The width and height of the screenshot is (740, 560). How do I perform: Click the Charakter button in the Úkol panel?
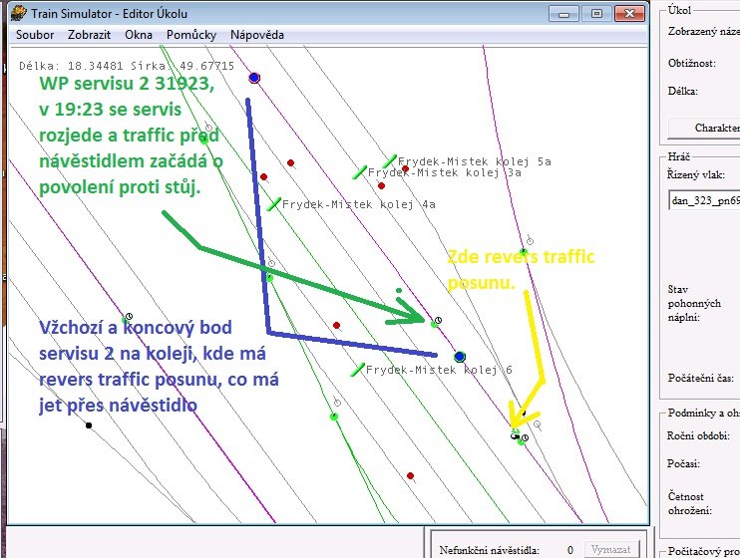[x=703, y=128]
